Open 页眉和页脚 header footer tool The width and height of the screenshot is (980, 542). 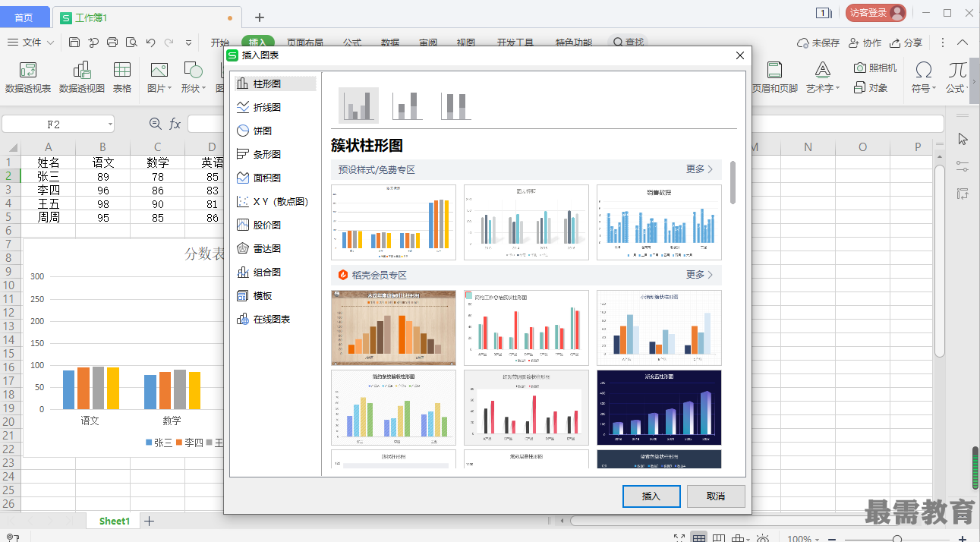click(x=775, y=78)
